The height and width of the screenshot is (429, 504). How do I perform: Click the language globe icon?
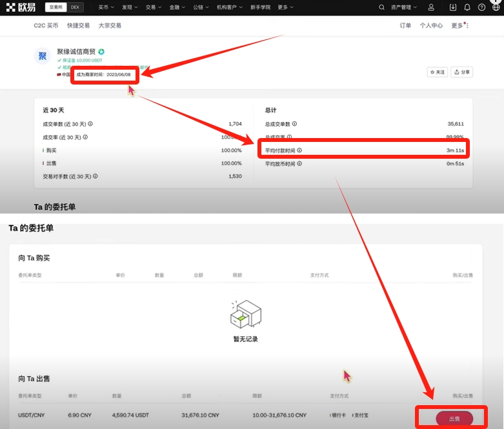pos(496,7)
